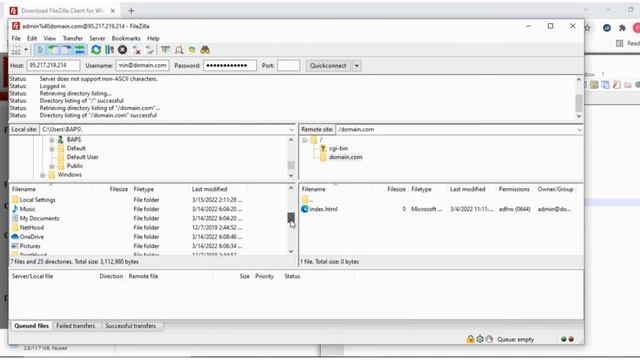Toggle the local directory tree display
The image size is (640, 360).
pos(53,50)
